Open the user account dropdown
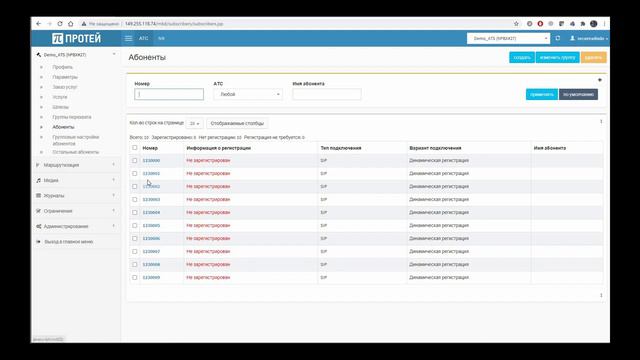The width and height of the screenshot is (640, 360). [589, 38]
